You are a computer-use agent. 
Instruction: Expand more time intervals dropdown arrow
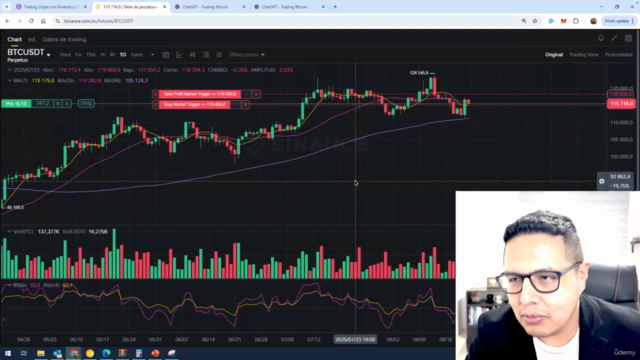point(152,55)
